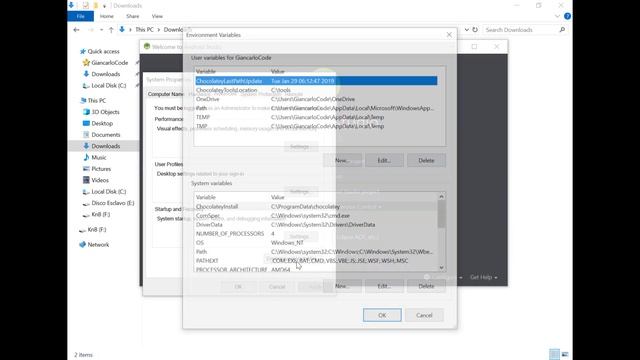Select OS system variable Windows_NT row
This screenshot has height=360, width=640.
(316, 242)
